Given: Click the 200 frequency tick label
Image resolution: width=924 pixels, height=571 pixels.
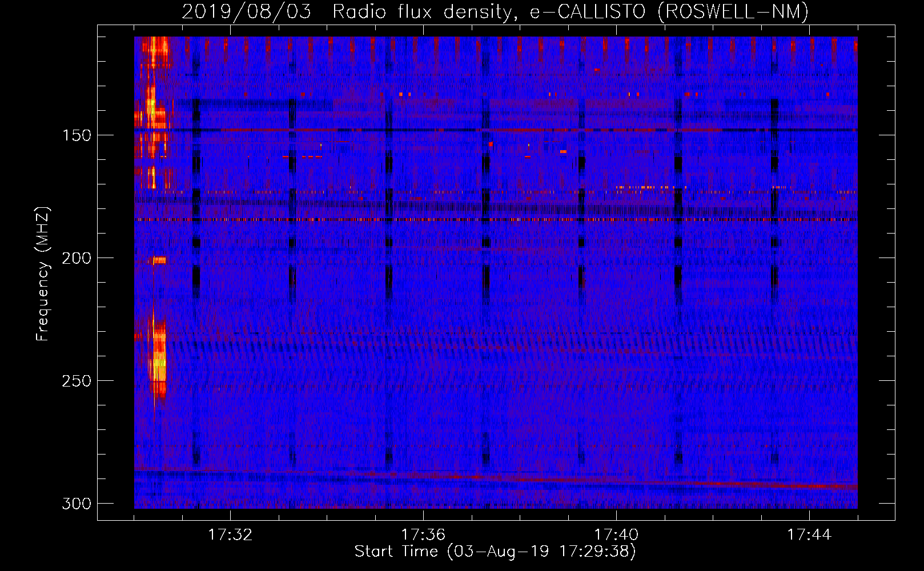Looking at the screenshot, I should (77, 258).
